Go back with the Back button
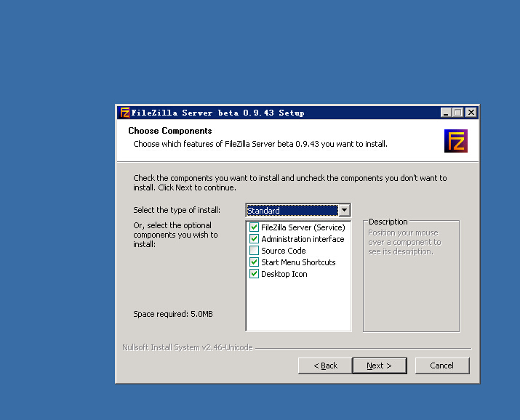This screenshot has width=520, height=420. click(x=325, y=366)
